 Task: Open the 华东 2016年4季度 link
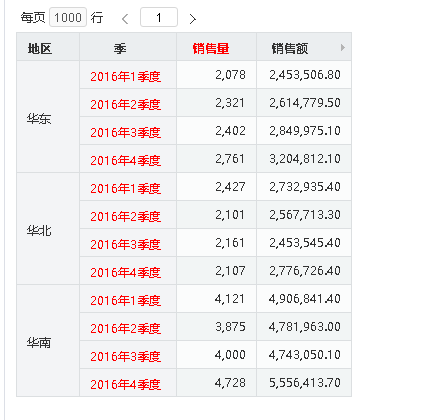125,161
